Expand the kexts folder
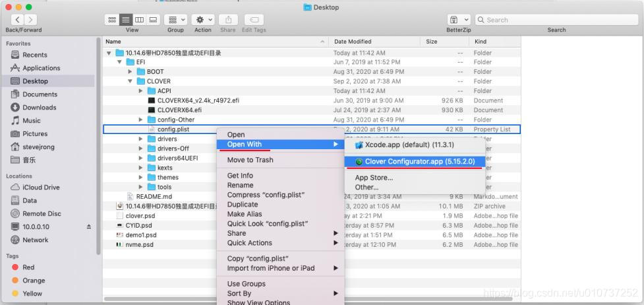Image resolution: width=644 pixels, height=305 pixels. point(141,168)
